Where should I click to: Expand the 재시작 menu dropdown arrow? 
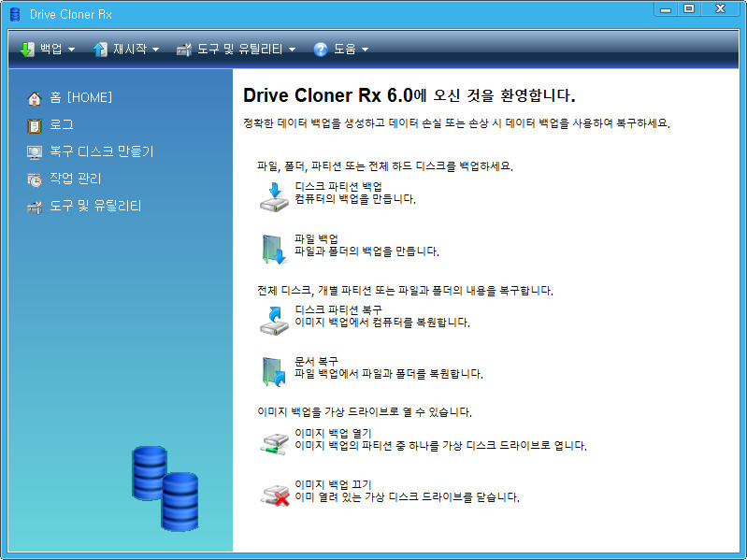point(155,50)
